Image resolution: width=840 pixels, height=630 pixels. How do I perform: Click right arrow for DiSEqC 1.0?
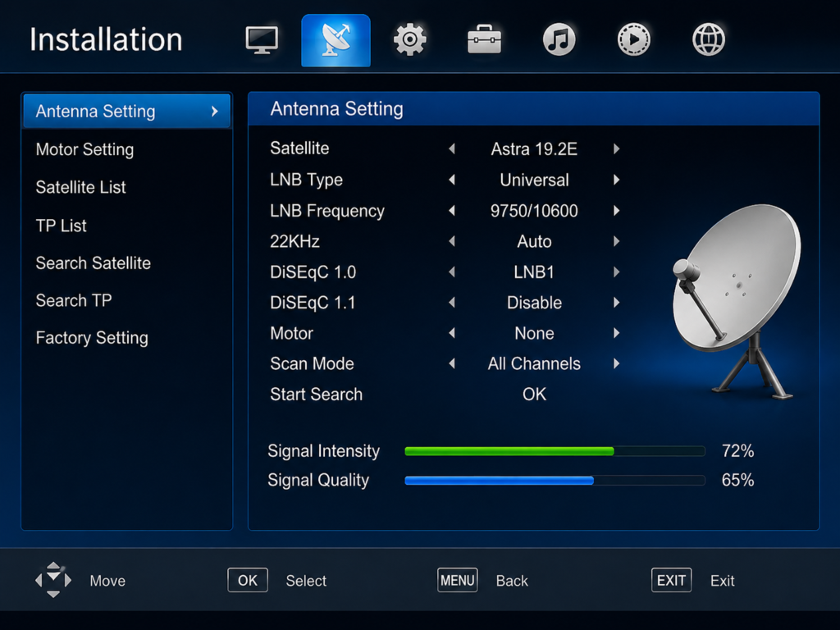617,272
